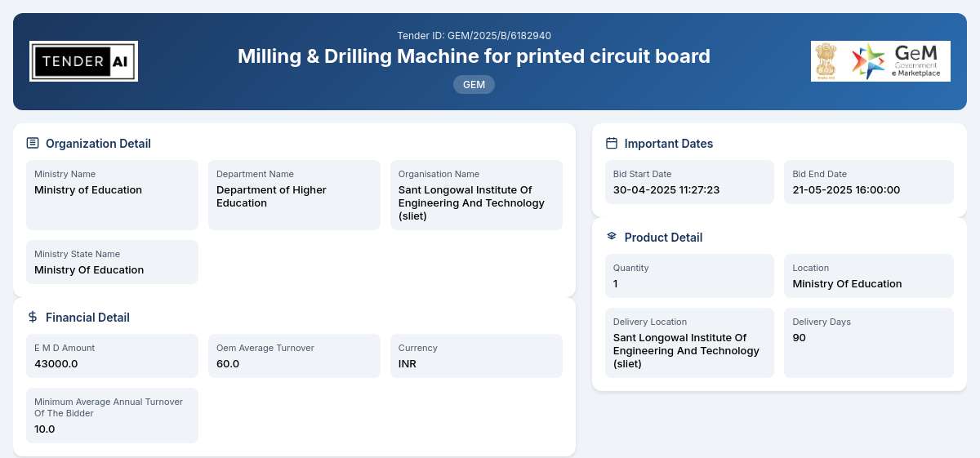The height and width of the screenshot is (458, 980).
Task: Click the GeM Government e Marketplace logo
Action: 898,61
